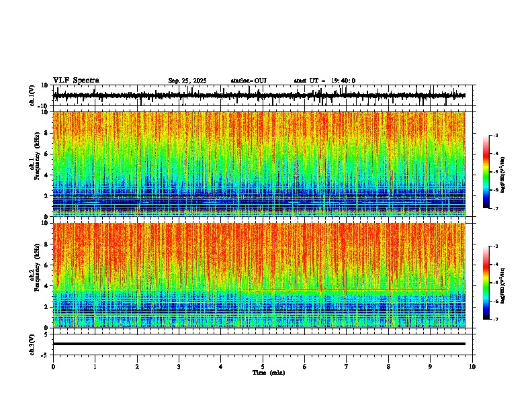Image resolution: width=532 pixels, height=411 pixels.
Task: Click the date label "Sep. 25, 2025"
Action: [x=187, y=81]
